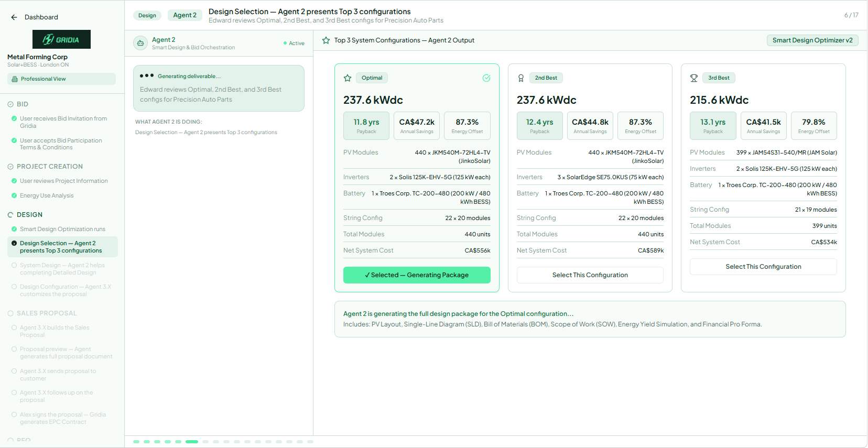
Task: Click the star icon on Optimal card
Action: point(348,78)
